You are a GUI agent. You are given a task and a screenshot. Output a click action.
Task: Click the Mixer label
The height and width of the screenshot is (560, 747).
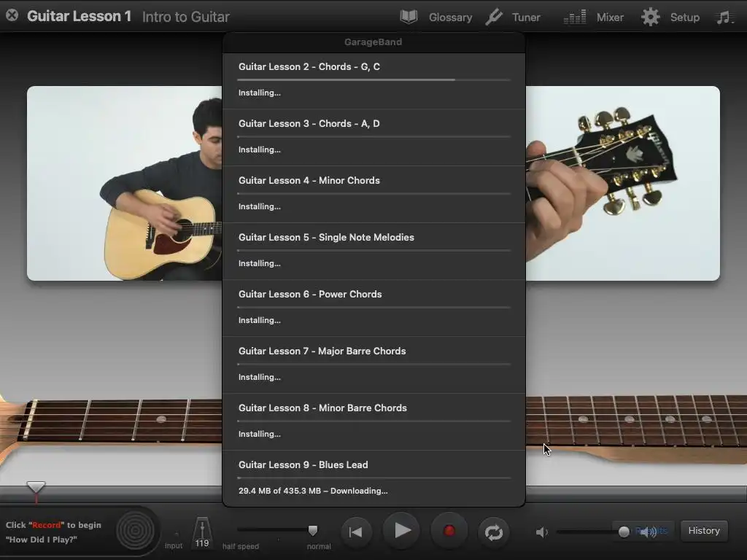610,17
